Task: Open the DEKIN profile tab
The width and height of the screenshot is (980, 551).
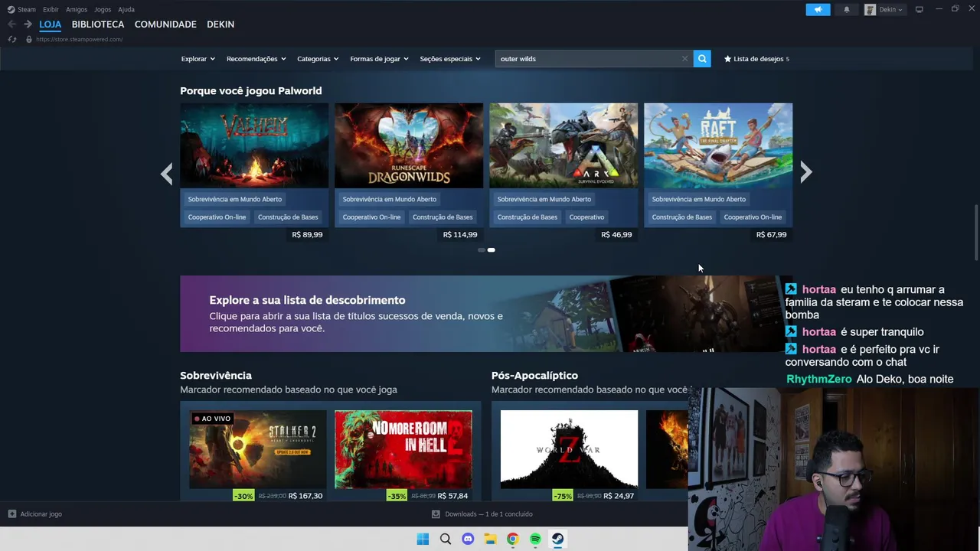Action: point(220,24)
